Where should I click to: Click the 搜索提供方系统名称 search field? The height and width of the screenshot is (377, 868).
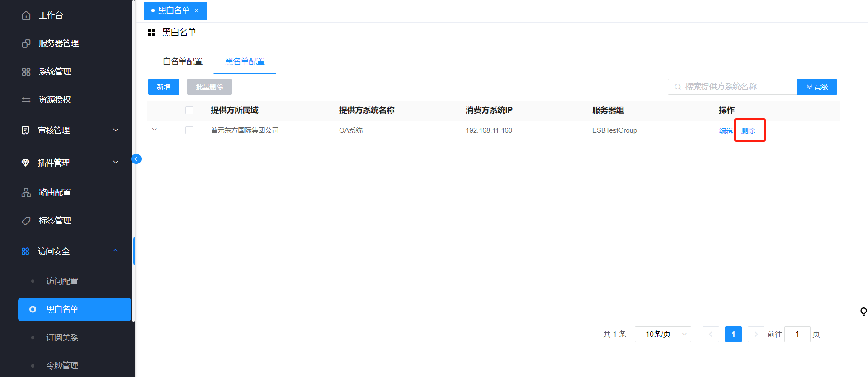click(732, 87)
